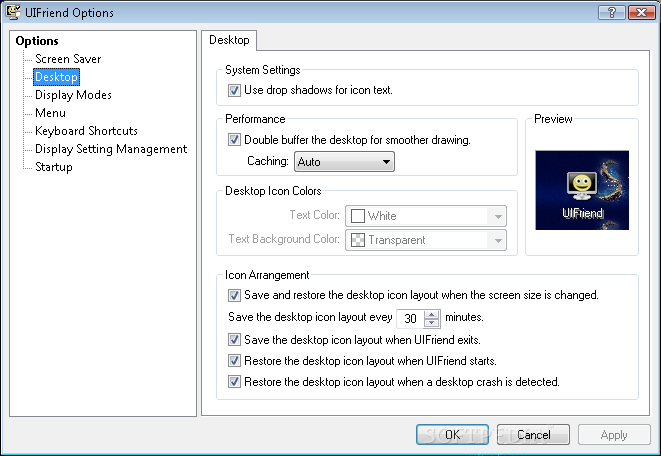Disable double buffering of the desktop
The image size is (661, 456).
235,140
